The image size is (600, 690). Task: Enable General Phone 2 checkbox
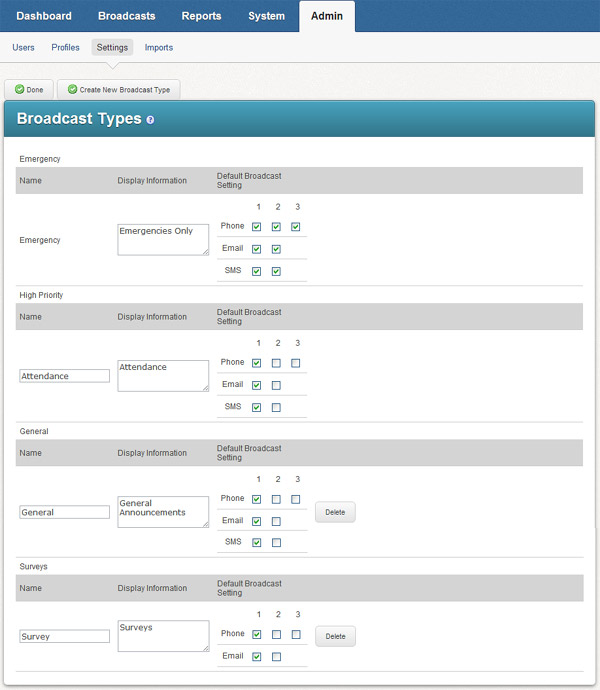(276, 499)
